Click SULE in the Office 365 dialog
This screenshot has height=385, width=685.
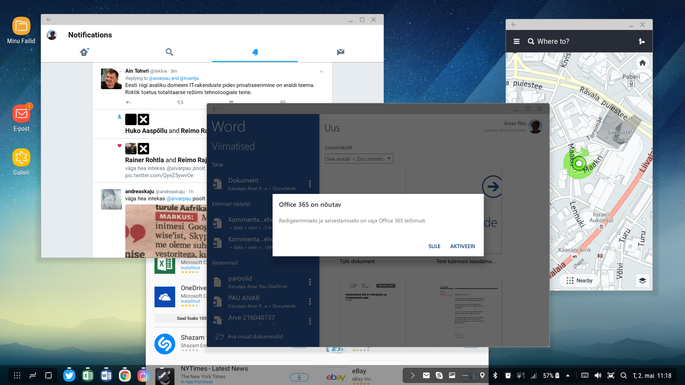[434, 246]
